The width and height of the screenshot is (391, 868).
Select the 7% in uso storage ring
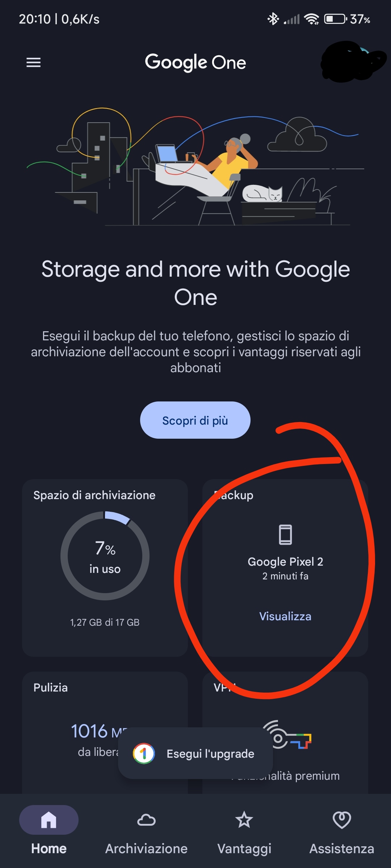coord(105,556)
